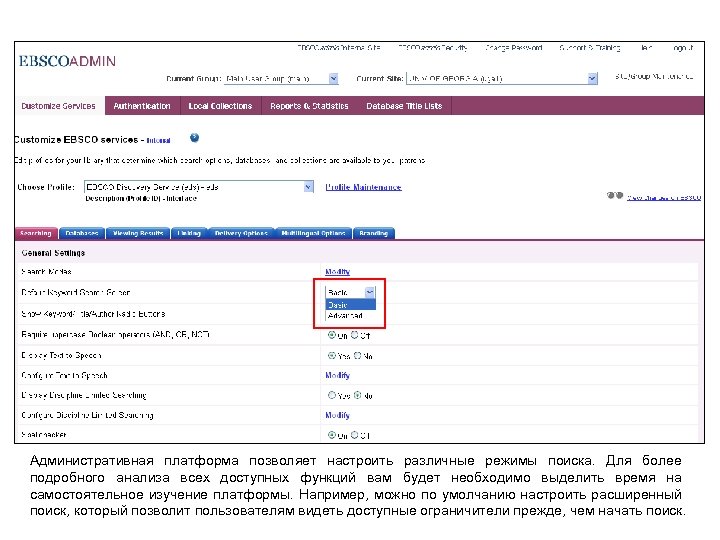This screenshot has width=720, height=540.
Task: Open the Local Collections tab
Action: tap(220, 106)
